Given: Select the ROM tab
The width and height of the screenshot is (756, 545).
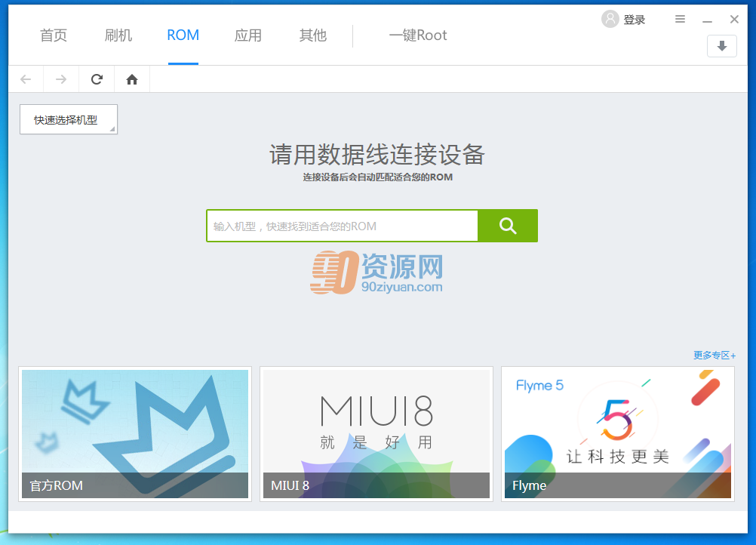Looking at the screenshot, I should pyautogui.click(x=183, y=35).
